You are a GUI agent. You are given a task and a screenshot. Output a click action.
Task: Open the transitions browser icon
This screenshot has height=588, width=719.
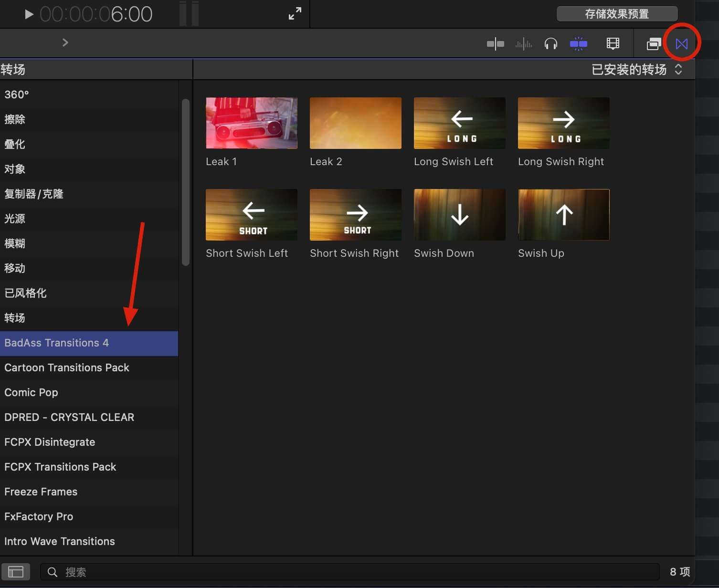pos(681,44)
